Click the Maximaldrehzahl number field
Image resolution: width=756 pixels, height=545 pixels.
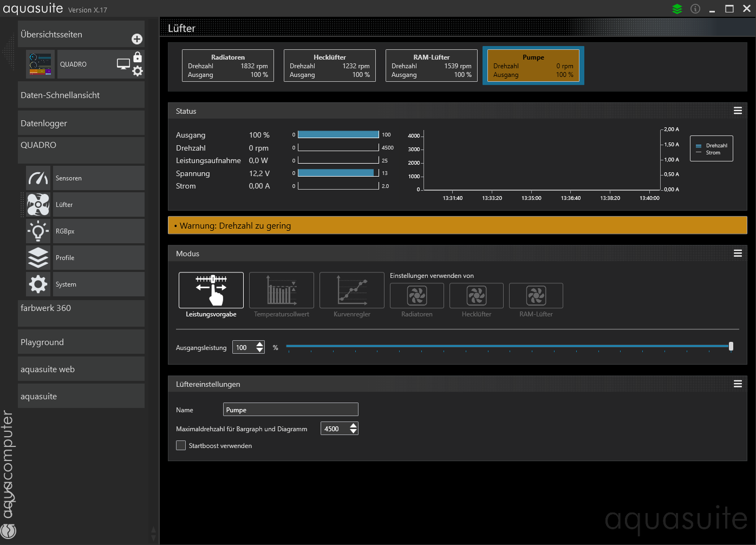point(335,429)
